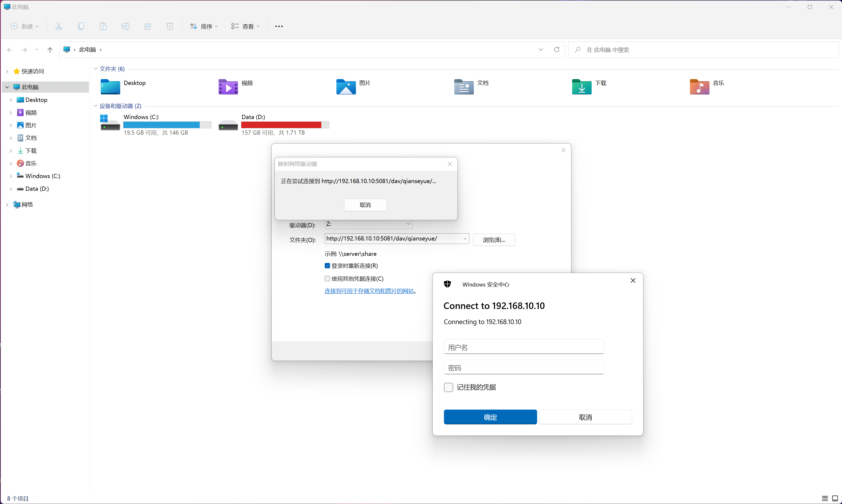Screen dimensions: 842x504
Task: Expand the folder path combo box arrow
Action: click(465, 239)
